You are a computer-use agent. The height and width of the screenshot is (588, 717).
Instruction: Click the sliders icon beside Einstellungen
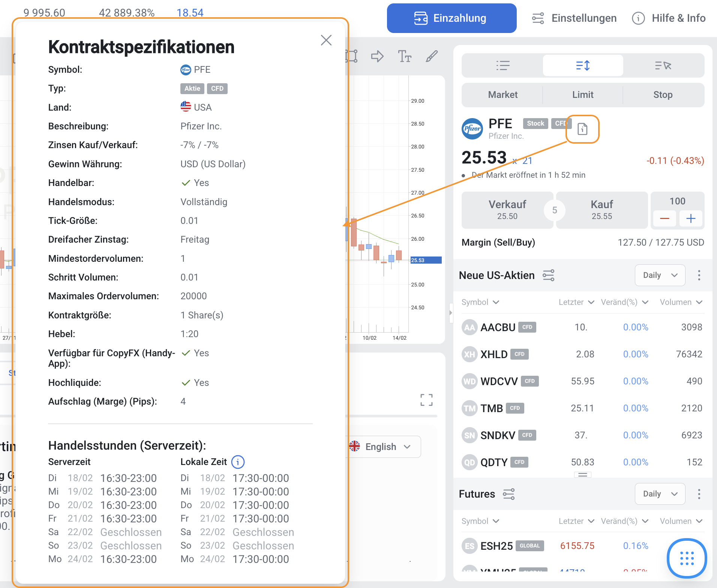[x=538, y=18]
